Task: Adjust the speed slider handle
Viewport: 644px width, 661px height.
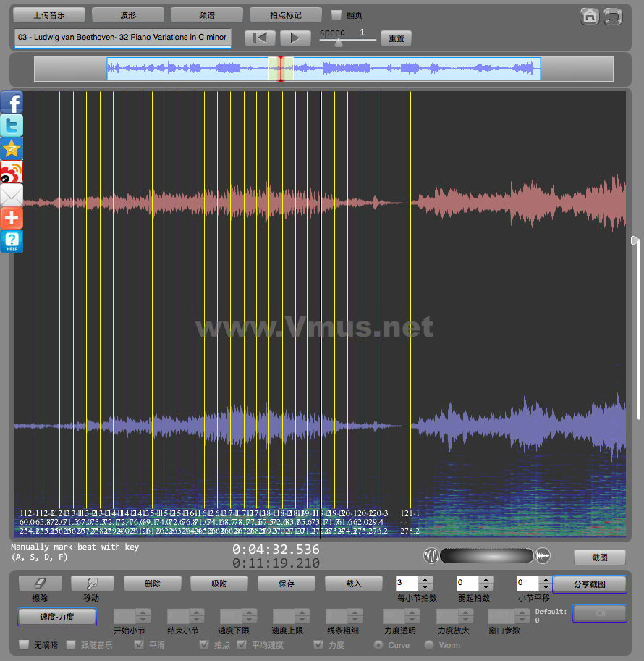Action: [339, 43]
